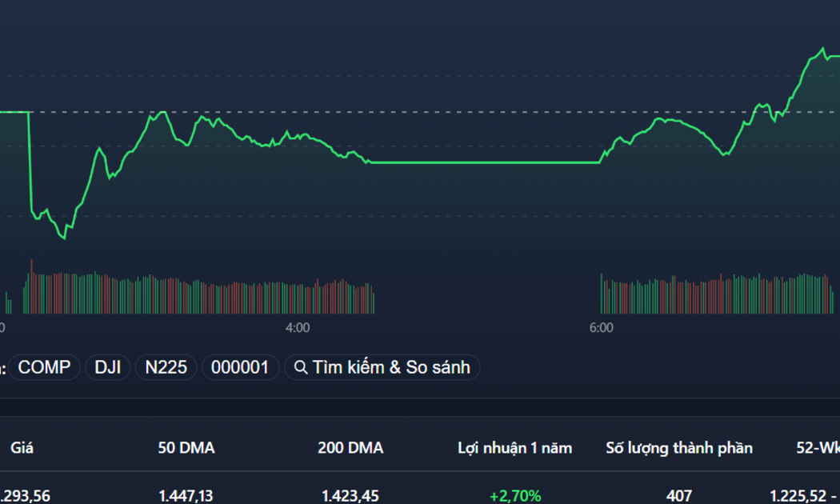Click the Lợi nhuận 1 năm header
Screen dimensions: 840x504
[515, 448]
